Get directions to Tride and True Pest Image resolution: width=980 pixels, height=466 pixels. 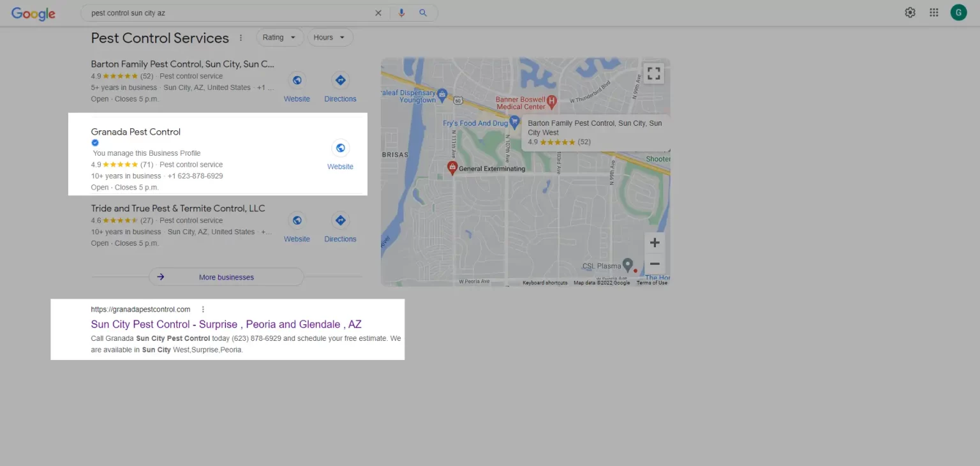point(340,221)
